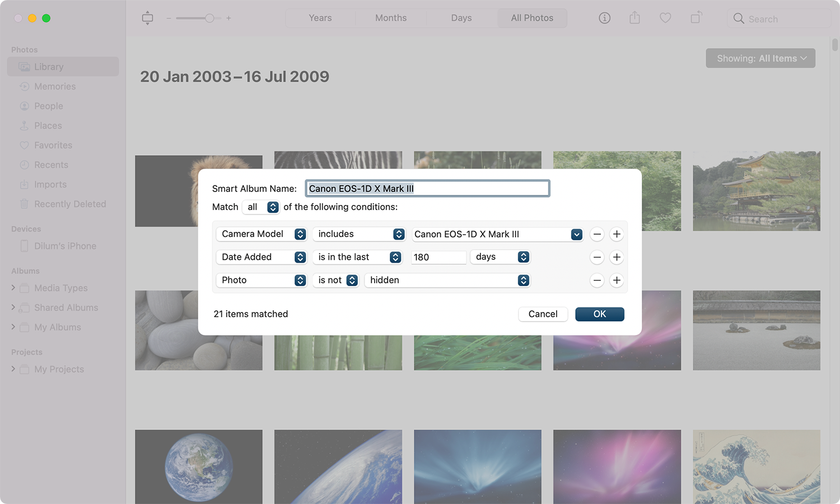Add condition after Date Added row
Image resolution: width=840 pixels, height=504 pixels.
pyautogui.click(x=617, y=257)
